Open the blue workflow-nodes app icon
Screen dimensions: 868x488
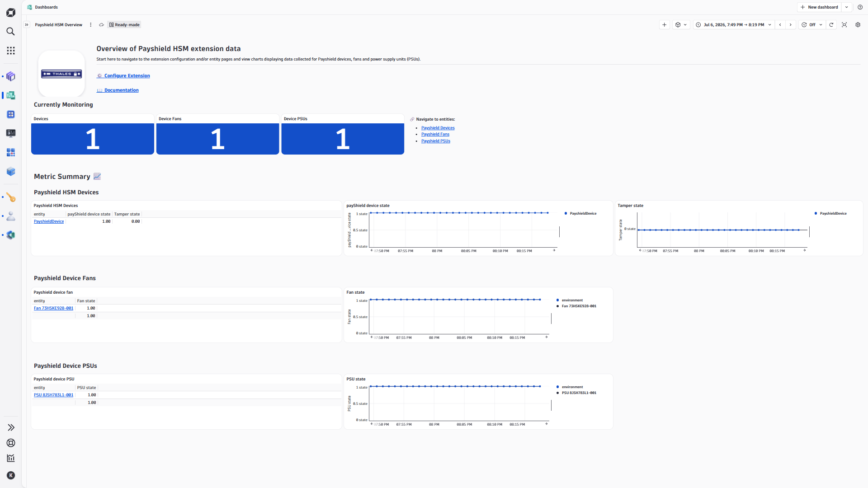point(11,114)
